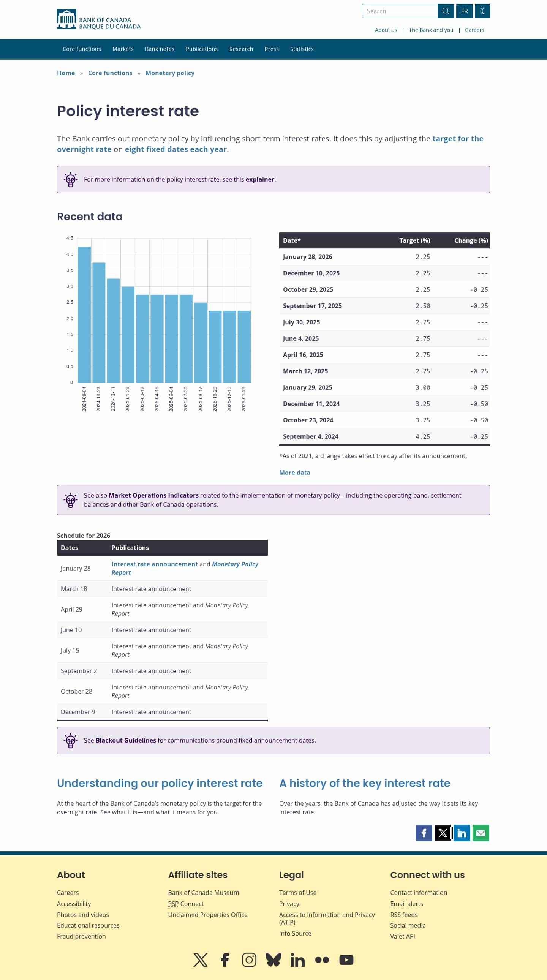Screen dimensions: 547x980
Task: Click into the Search input field
Action: click(400, 11)
